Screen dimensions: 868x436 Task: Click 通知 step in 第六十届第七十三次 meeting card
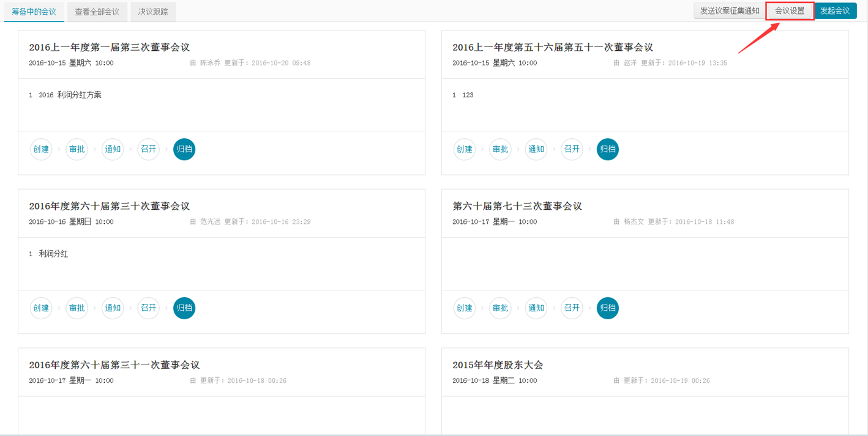[x=536, y=308]
